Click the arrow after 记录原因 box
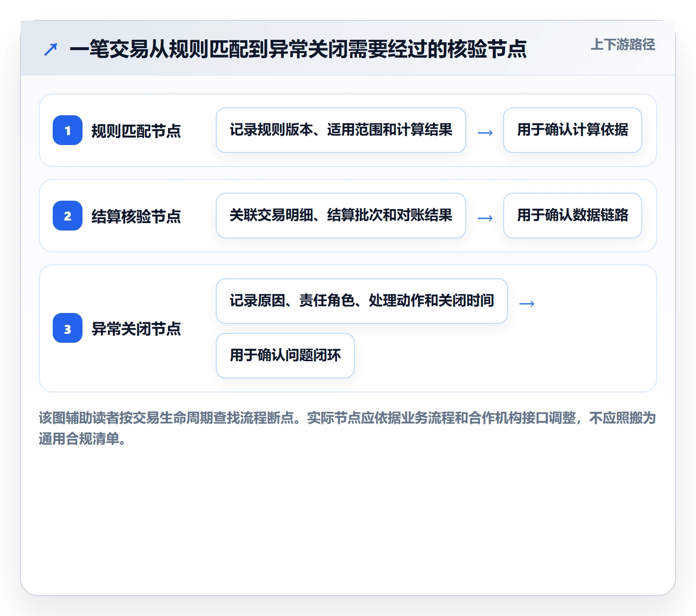Image resolution: width=696 pixels, height=616 pixels. (x=527, y=304)
